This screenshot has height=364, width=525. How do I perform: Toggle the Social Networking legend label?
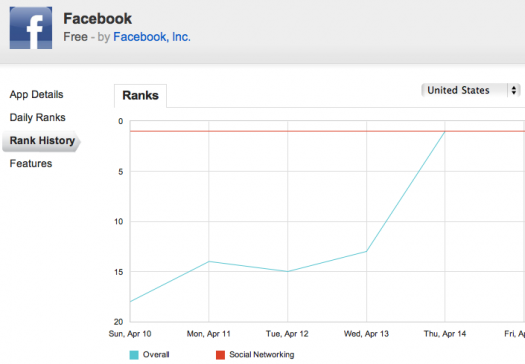click(262, 355)
